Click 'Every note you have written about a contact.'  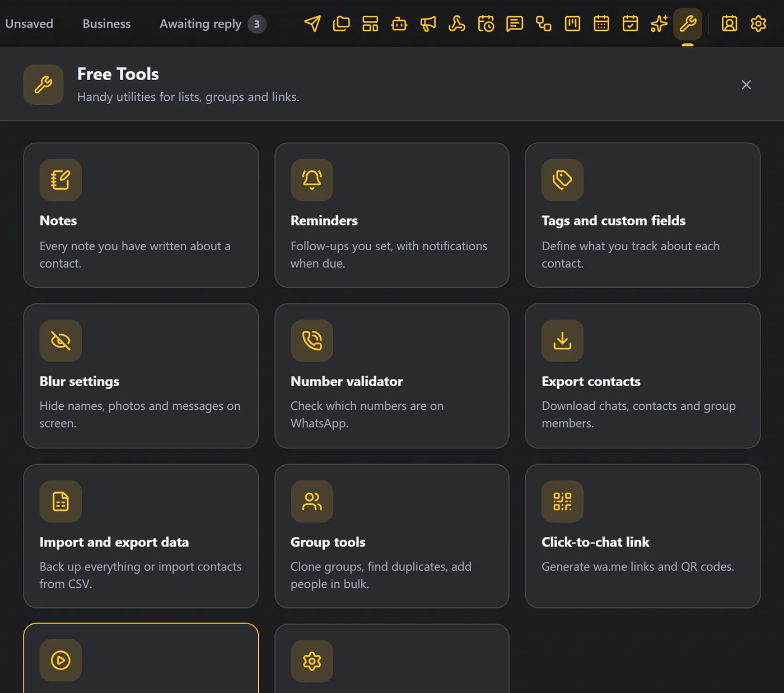tap(135, 255)
